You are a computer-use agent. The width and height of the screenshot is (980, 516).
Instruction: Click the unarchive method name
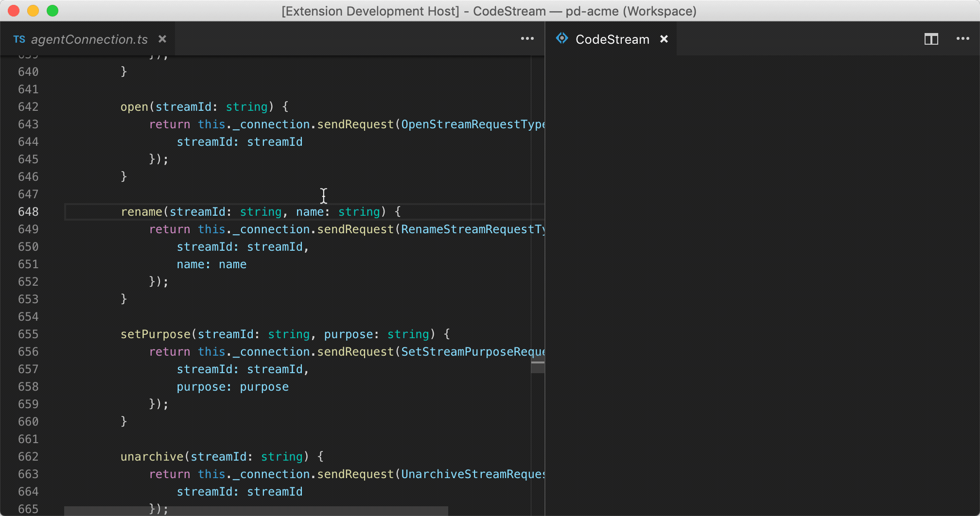click(x=152, y=456)
